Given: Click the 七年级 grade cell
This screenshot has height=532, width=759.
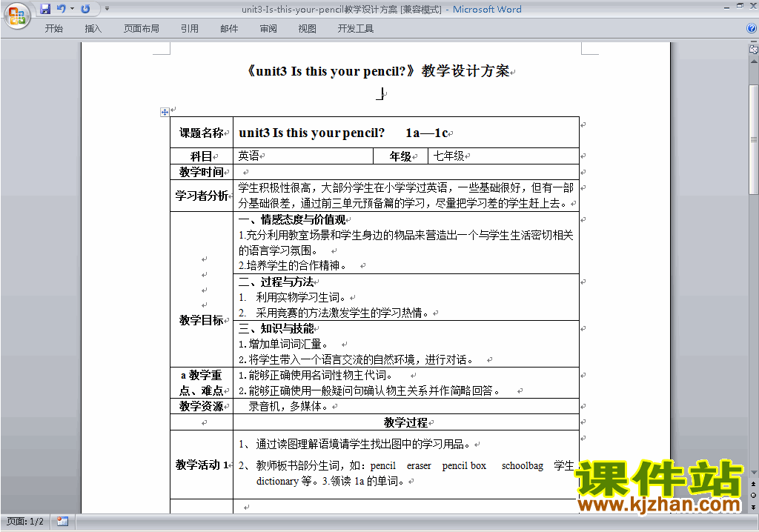Looking at the screenshot, I should coord(503,156).
